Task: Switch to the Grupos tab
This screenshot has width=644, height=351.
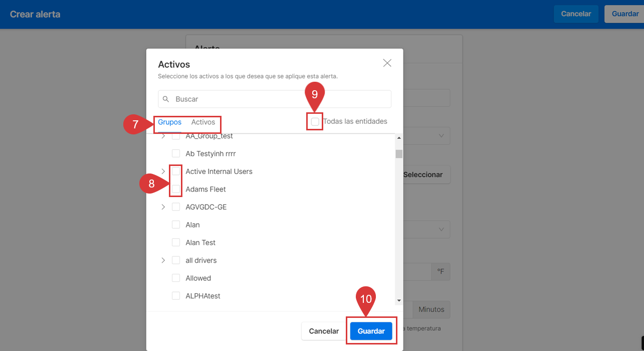Action: coord(169,122)
